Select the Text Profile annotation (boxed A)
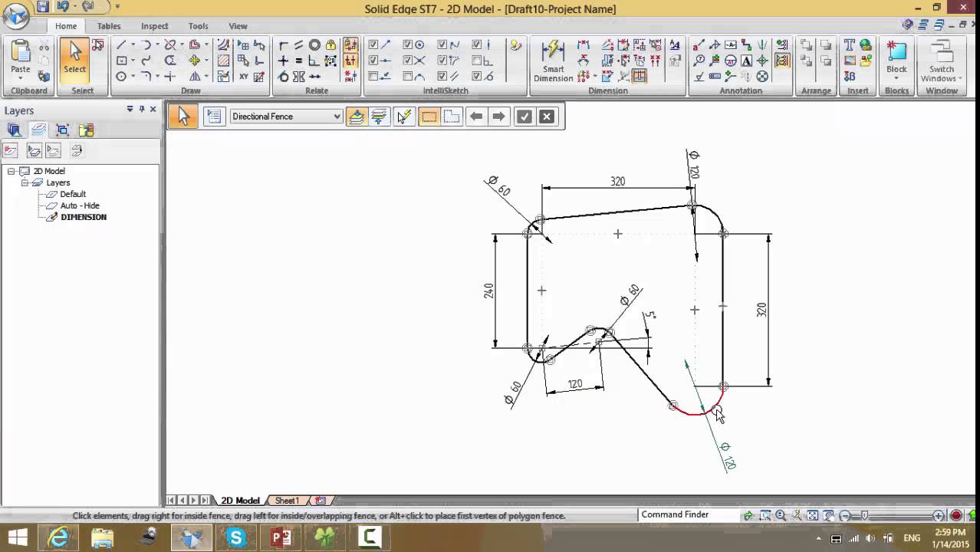The width and height of the screenshot is (980, 552). [x=746, y=61]
